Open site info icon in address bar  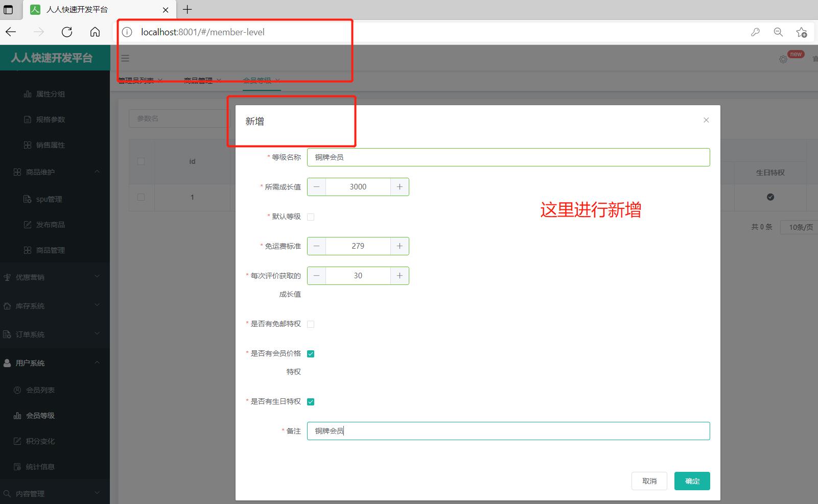pyautogui.click(x=127, y=32)
